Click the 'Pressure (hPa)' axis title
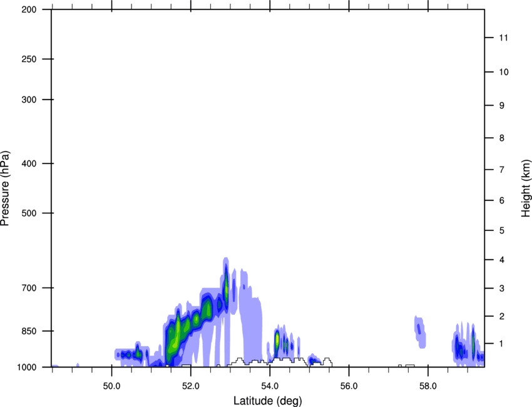 [5, 188]
